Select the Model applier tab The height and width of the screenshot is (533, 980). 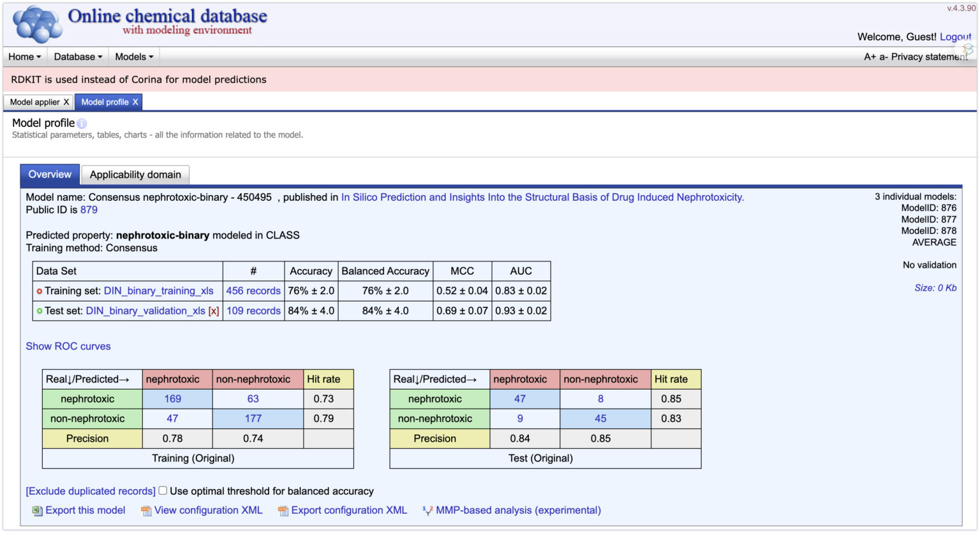[34, 101]
